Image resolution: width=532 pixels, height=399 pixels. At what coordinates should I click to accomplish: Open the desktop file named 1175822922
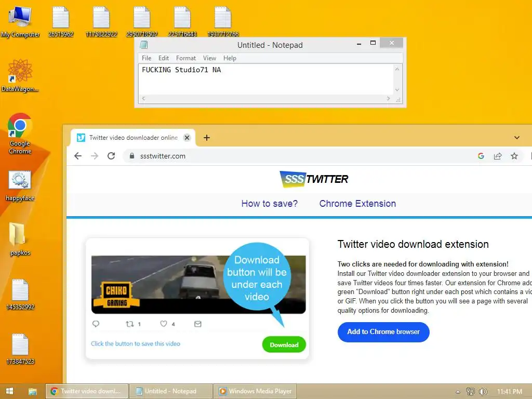point(101,21)
